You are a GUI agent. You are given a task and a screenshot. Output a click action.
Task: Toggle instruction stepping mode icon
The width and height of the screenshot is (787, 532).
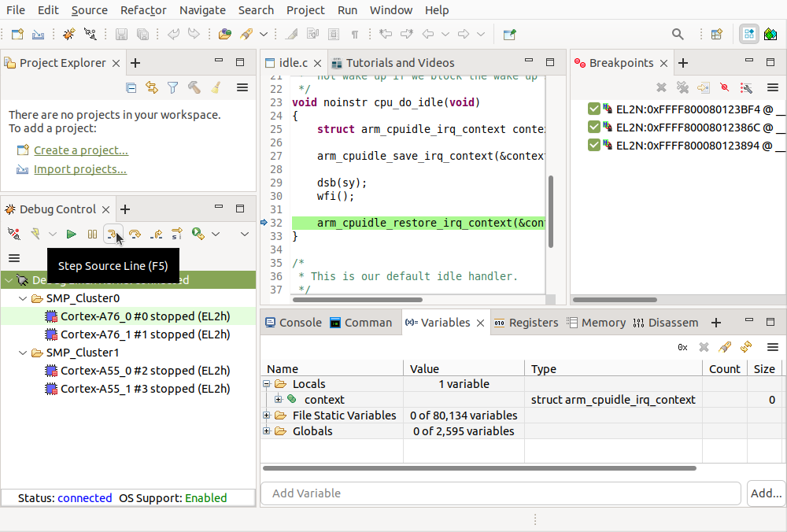coord(177,234)
